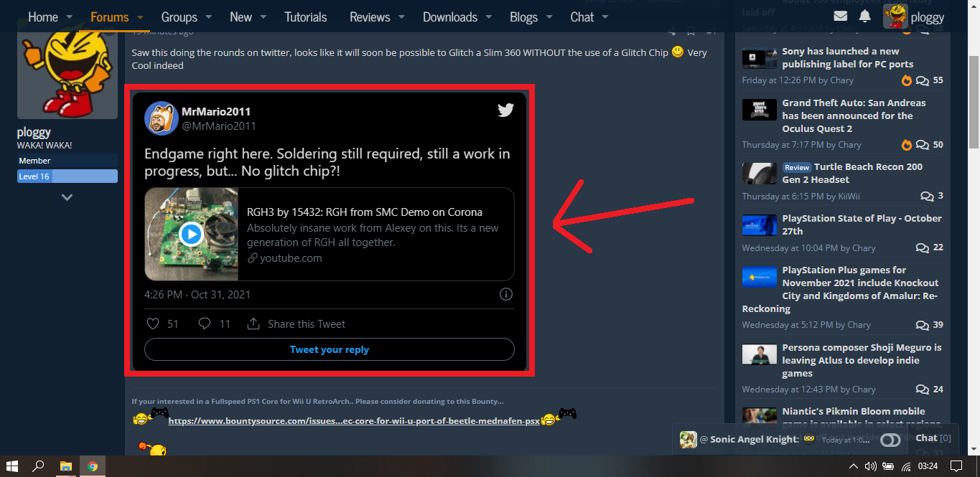Click the Turtle Beach headset thumbnail

coord(760,174)
